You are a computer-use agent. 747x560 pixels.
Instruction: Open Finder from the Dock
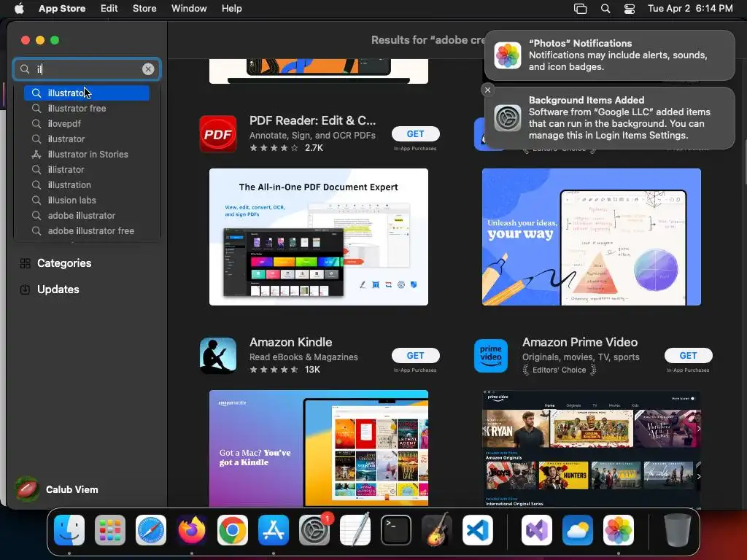[x=69, y=530]
